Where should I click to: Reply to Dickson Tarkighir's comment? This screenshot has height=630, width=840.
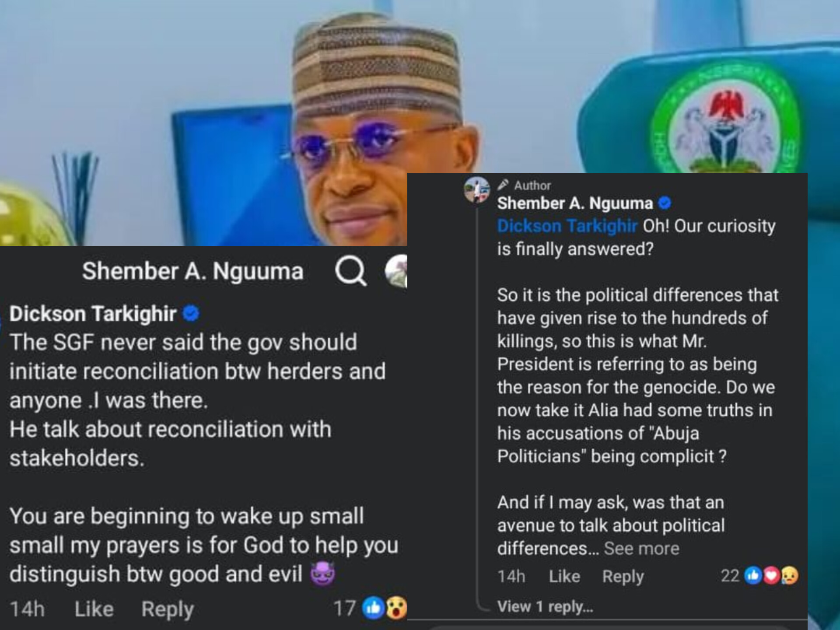click(168, 609)
